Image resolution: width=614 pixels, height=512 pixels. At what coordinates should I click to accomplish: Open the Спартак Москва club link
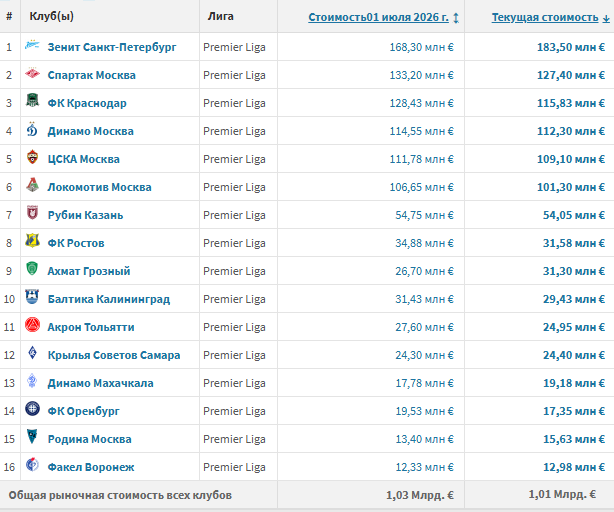click(91, 75)
